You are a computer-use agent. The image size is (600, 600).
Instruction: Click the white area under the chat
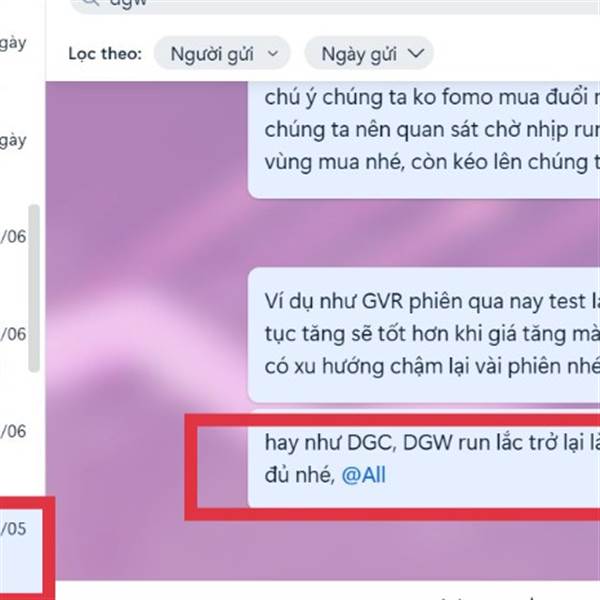pos(325,590)
